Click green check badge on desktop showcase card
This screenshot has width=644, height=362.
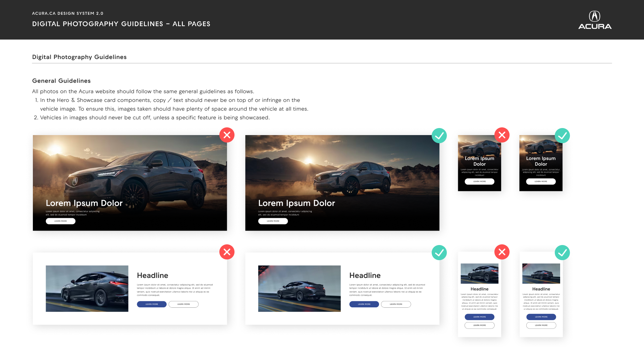pyautogui.click(x=439, y=253)
